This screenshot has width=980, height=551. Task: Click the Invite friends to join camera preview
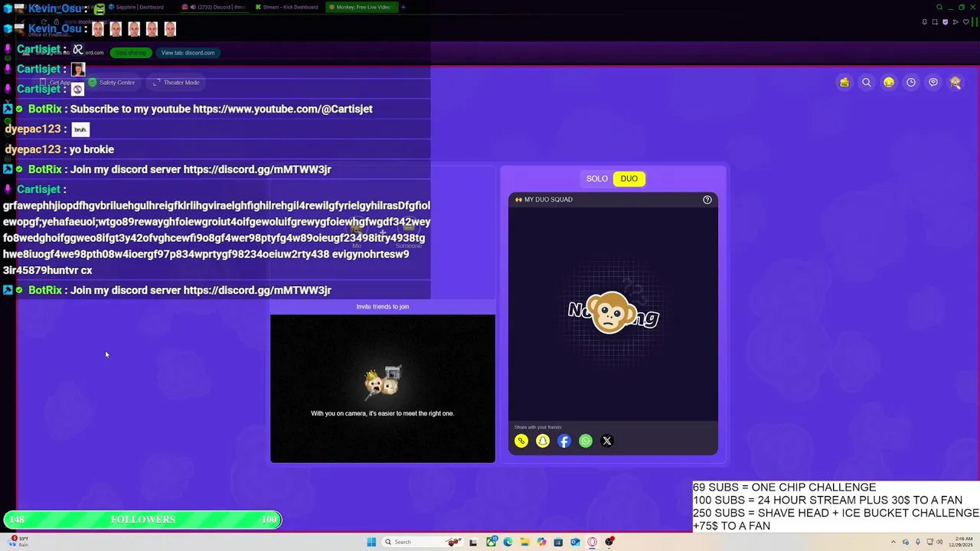click(383, 389)
